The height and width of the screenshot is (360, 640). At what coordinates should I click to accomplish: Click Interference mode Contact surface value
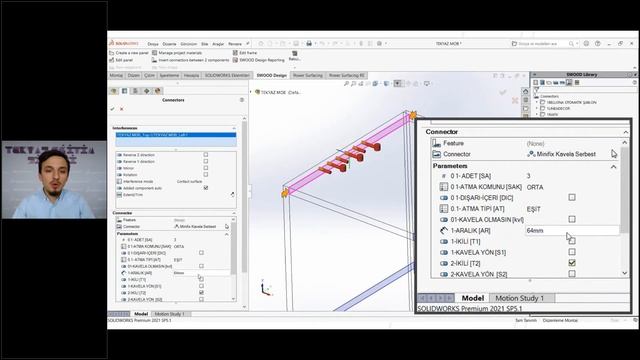coord(189,181)
